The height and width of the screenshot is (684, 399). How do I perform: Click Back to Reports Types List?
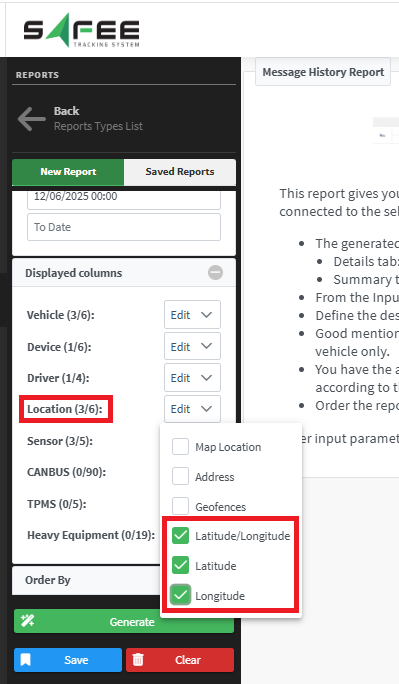(98, 119)
